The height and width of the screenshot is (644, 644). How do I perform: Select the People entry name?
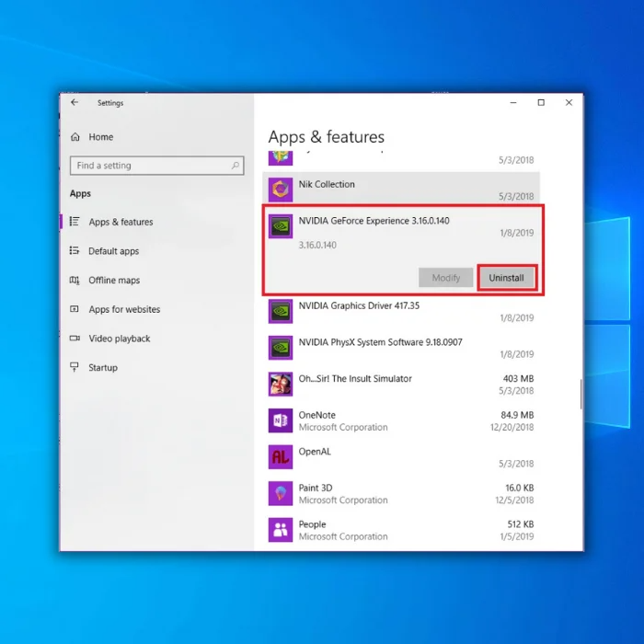[312, 524]
